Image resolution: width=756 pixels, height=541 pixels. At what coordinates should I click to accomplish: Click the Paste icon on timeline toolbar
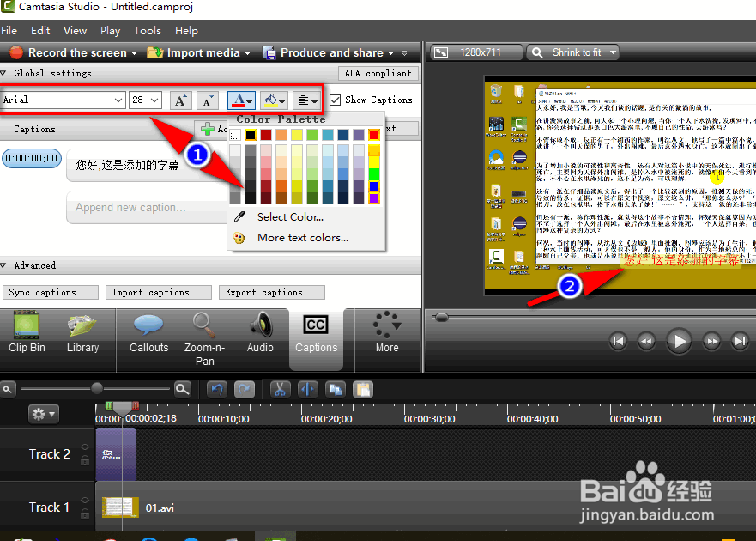pos(363,389)
